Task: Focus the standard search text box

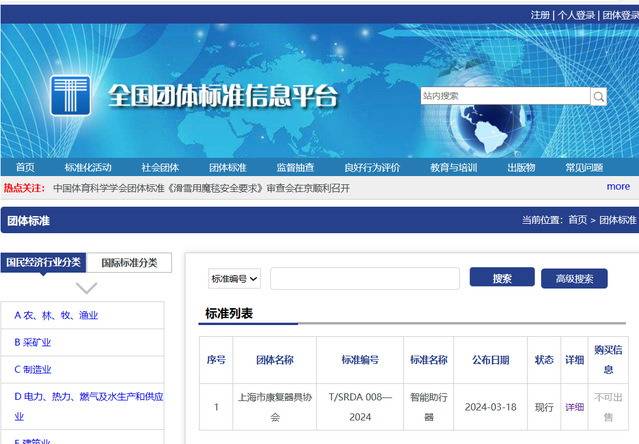Action: pyautogui.click(x=364, y=278)
